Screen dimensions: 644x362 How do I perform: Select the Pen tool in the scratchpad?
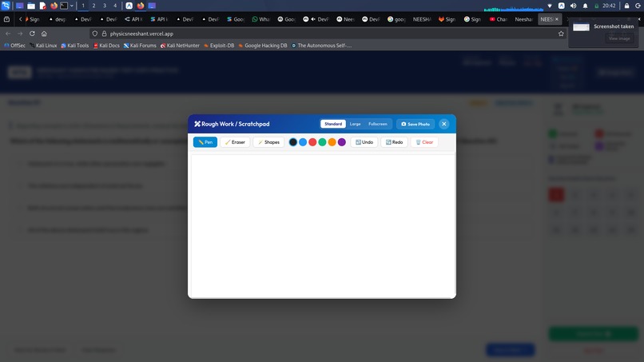click(205, 142)
